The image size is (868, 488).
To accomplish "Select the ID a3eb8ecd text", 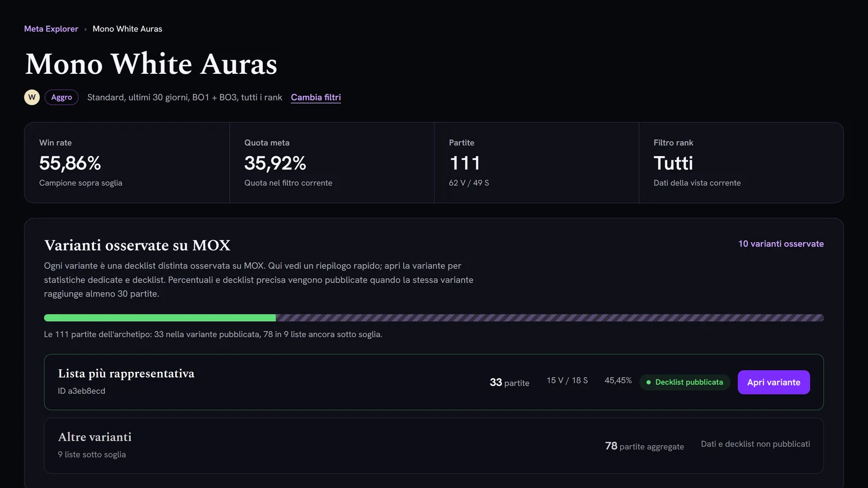I will 81,391.
